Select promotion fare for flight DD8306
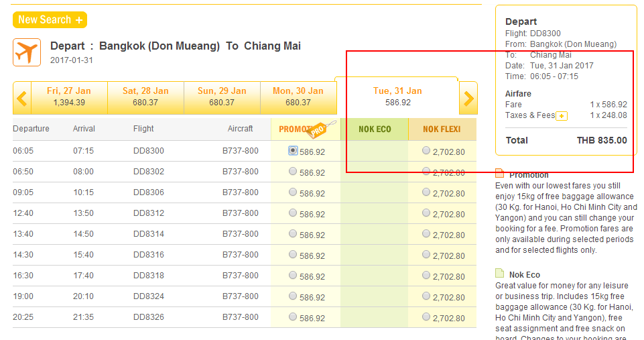The height and width of the screenshot is (340, 644). point(292,192)
